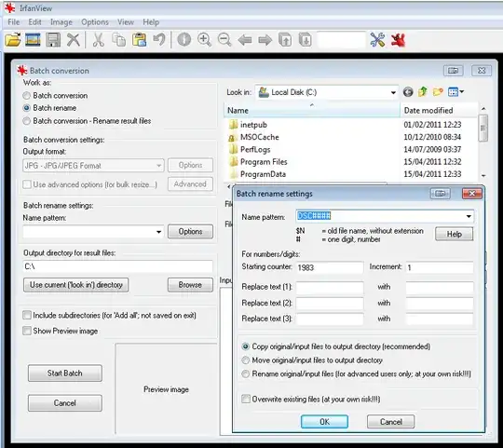Open the Properties settings tools icon

click(x=377, y=40)
